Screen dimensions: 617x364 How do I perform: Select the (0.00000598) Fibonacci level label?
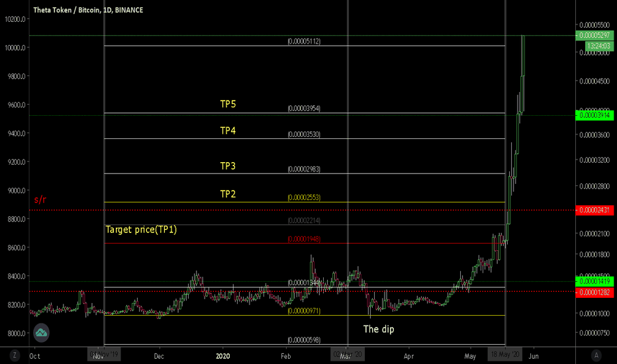click(x=304, y=340)
